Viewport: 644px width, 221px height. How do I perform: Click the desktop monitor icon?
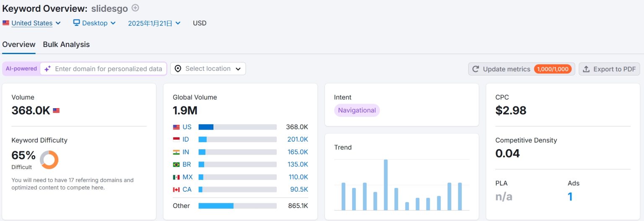pos(76,23)
